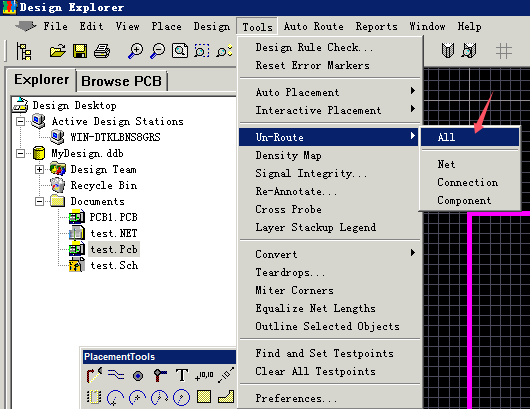Click the open document folder icon

click(57, 51)
